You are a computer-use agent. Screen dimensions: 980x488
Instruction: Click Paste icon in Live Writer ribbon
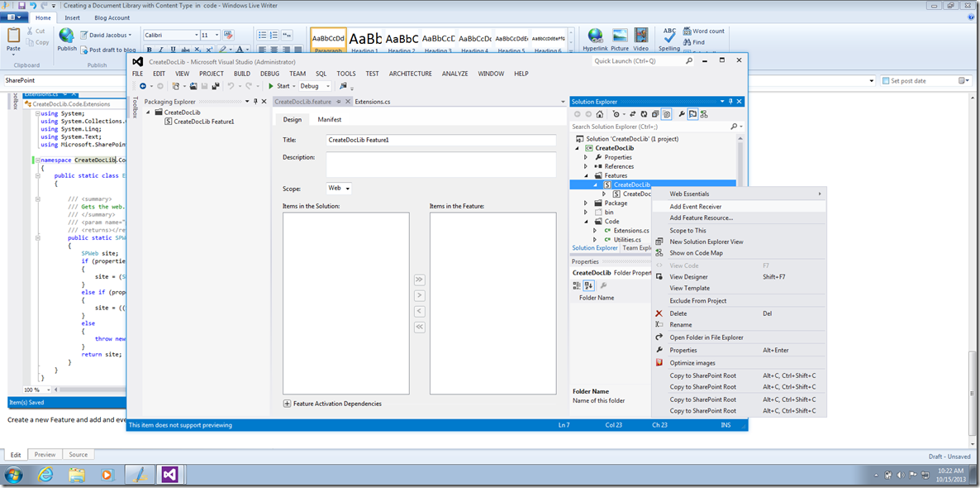tap(13, 40)
